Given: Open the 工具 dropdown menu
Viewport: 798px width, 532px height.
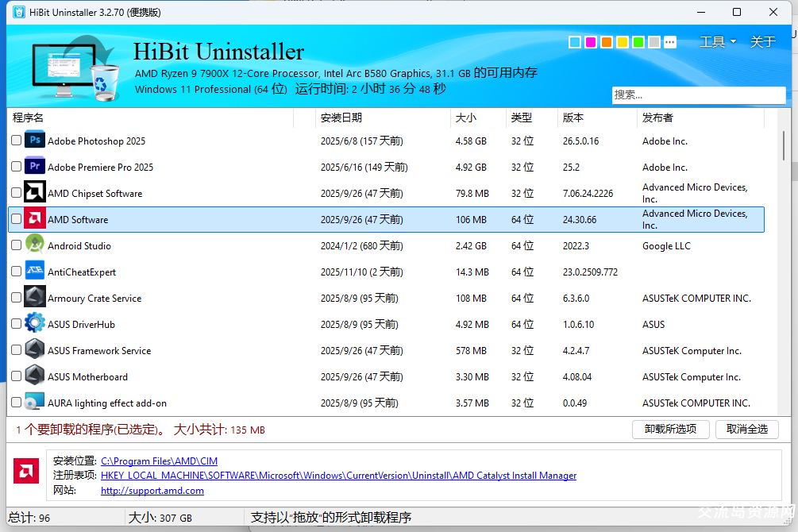Looking at the screenshot, I should point(718,42).
